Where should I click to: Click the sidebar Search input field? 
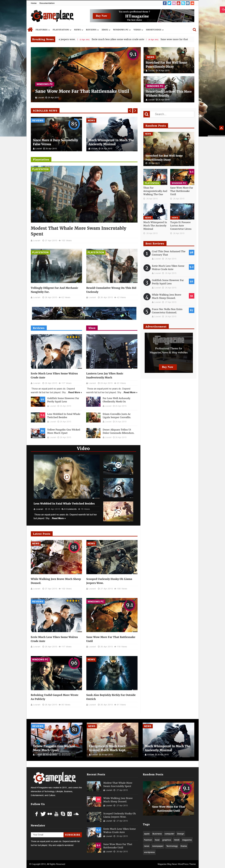pos(172,114)
